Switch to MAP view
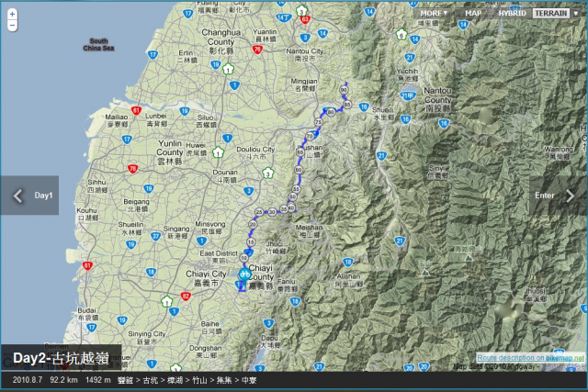The width and height of the screenshot is (588, 392). point(473,13)
